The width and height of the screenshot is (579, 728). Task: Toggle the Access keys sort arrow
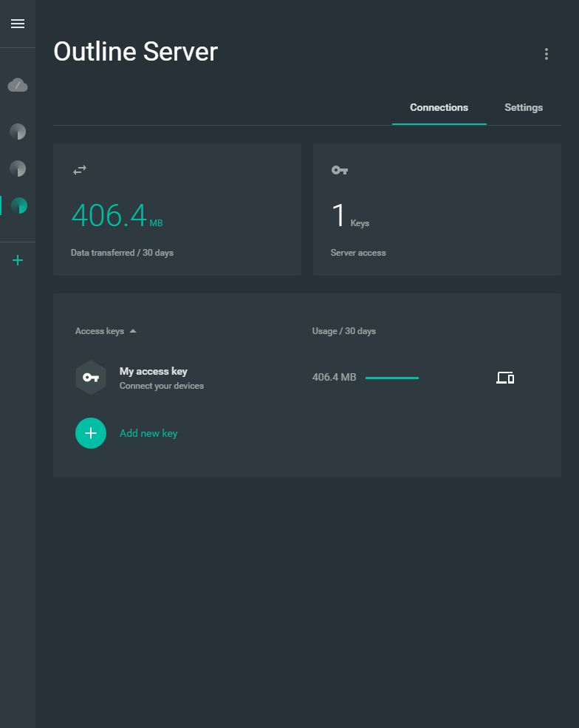click(x=133, y=331)
